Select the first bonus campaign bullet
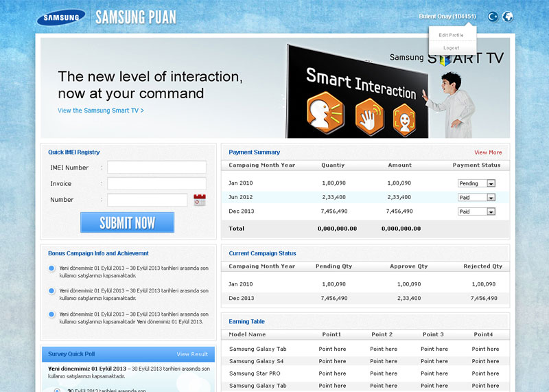The image size is (549, 392). 51,268
